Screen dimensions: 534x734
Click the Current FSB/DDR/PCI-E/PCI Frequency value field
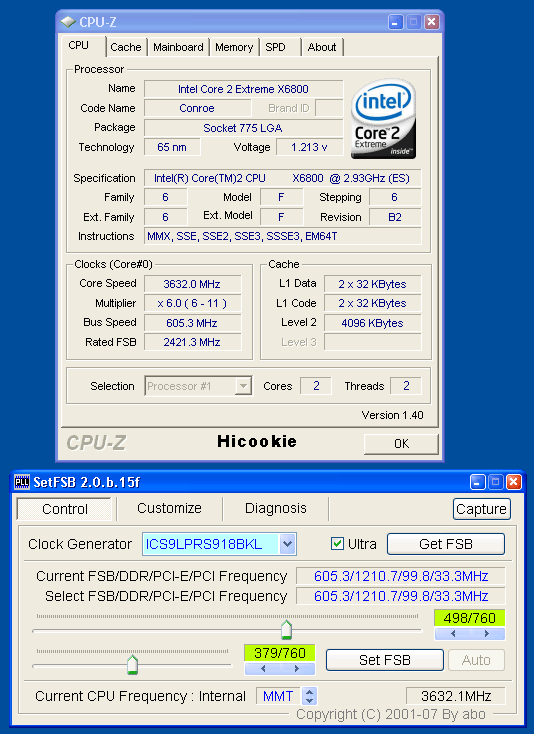[x=401, y=576]
